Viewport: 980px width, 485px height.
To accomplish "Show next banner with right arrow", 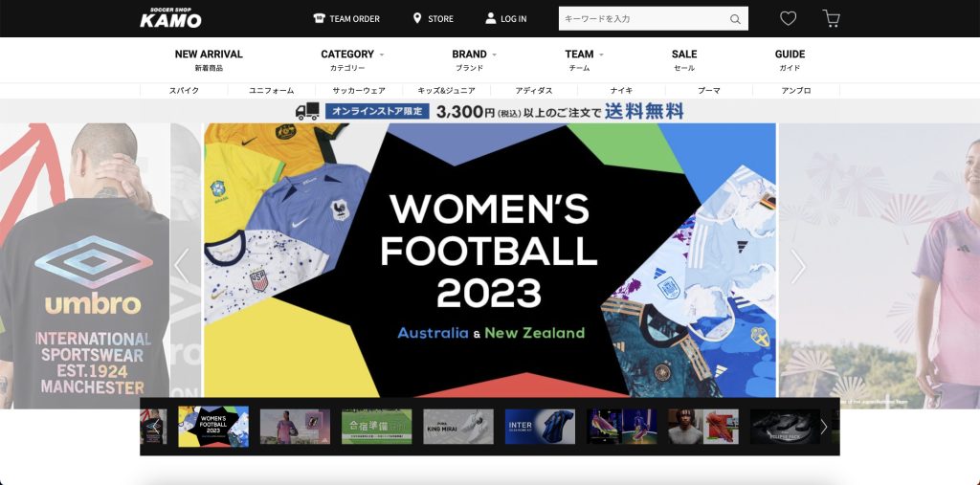I will pos(798,267).
